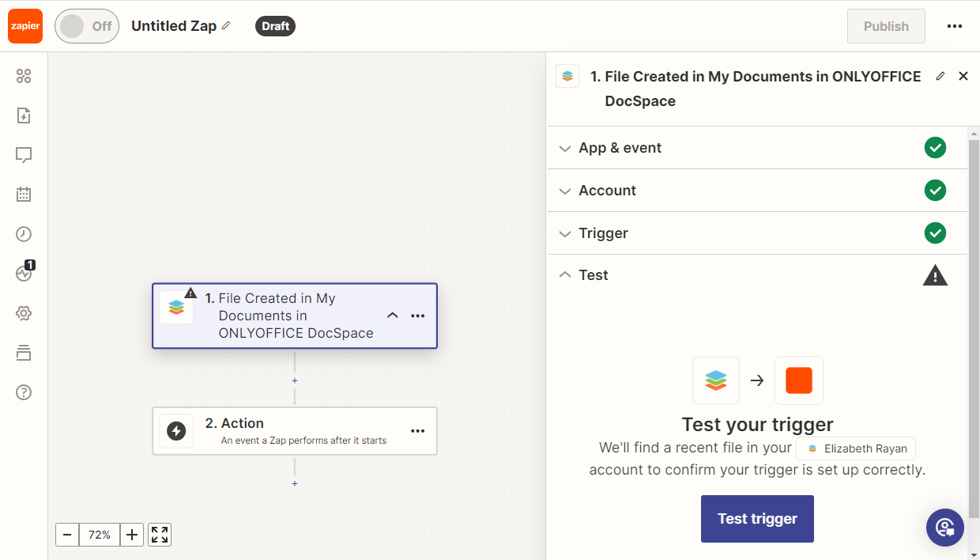Click the fit-to-view expand icon
Viewport: 980px width, 560px height.
[160, 535]
